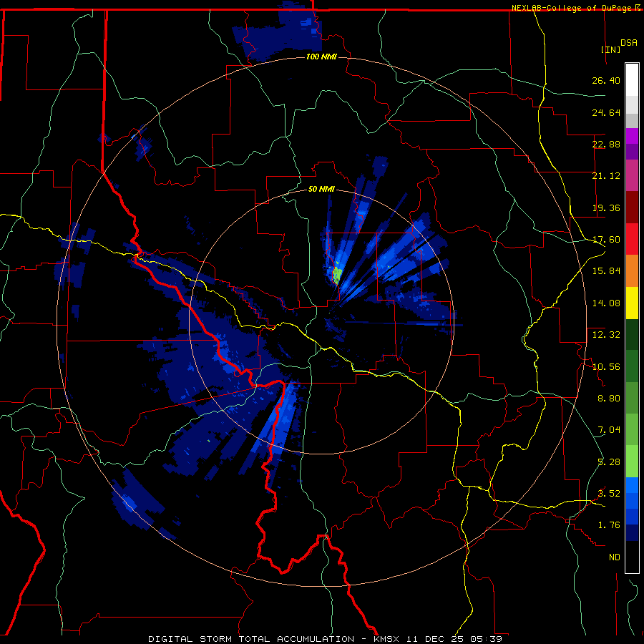Pick the yellow swatch in the color scale
The width and height of the screenshot is (644, 644).
tap(632, 303)
